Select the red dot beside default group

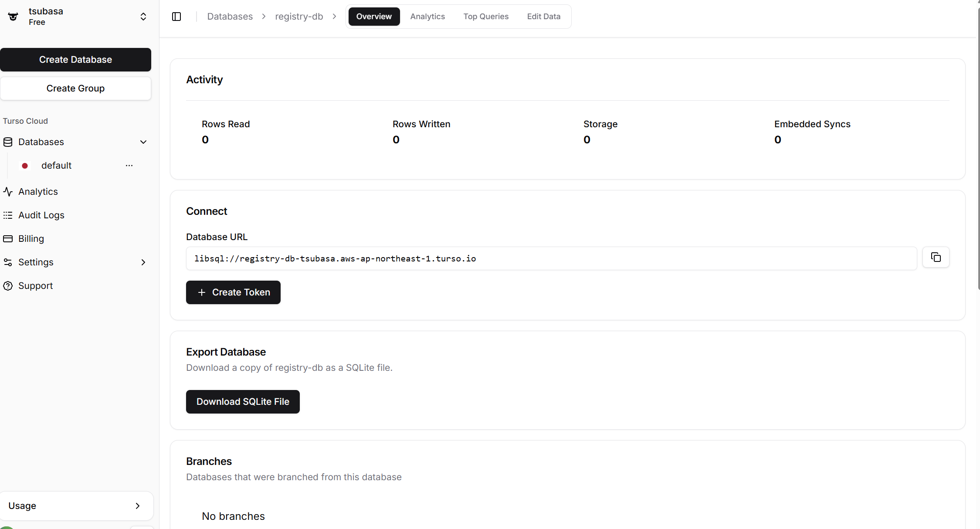[x=25, y=166]
